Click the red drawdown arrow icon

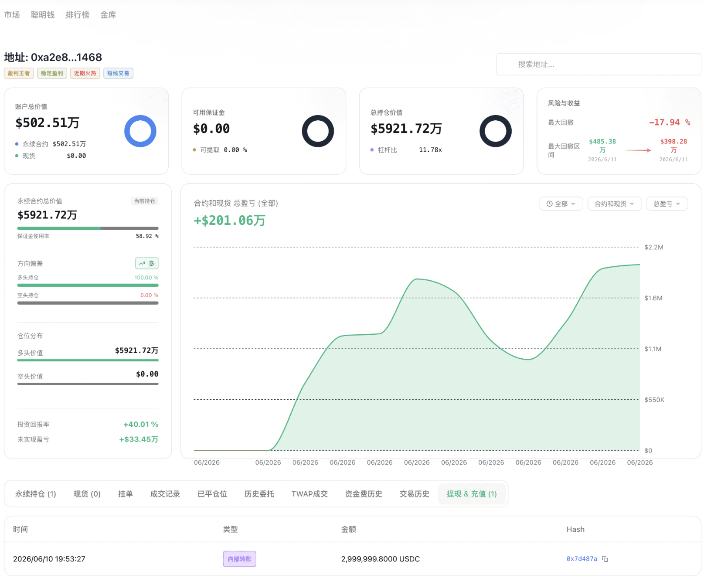click(638, 150)
